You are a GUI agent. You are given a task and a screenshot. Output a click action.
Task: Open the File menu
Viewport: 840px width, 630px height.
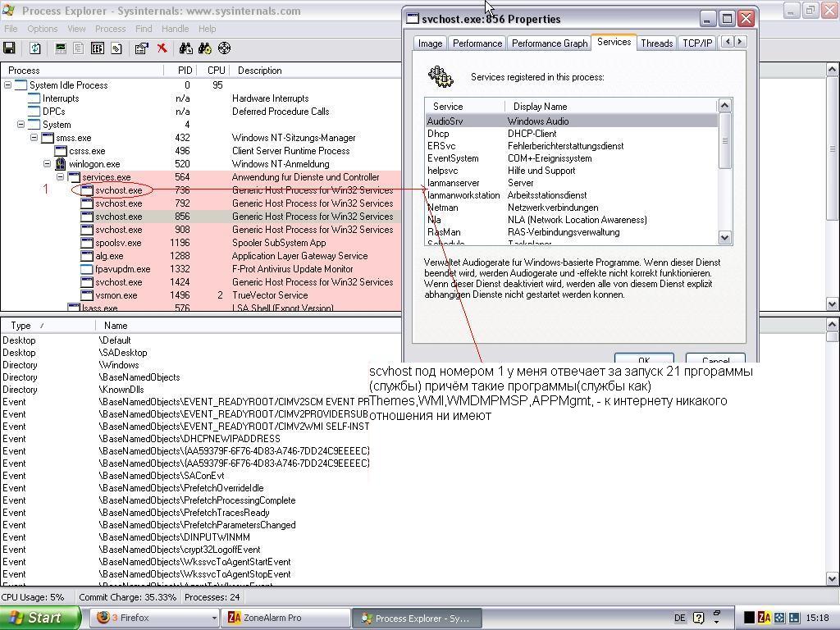[11, 29]
